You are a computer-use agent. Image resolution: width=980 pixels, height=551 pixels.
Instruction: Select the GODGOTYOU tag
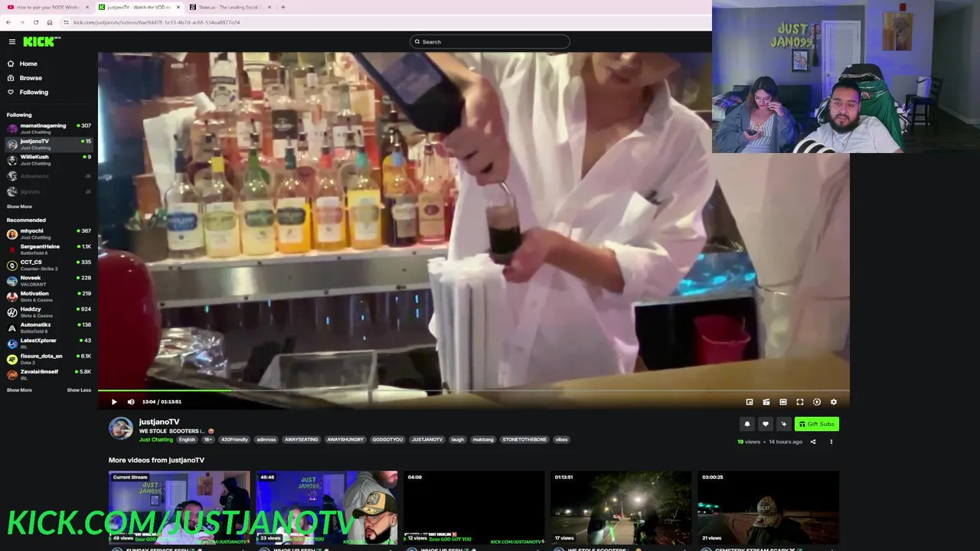[387, 439]
